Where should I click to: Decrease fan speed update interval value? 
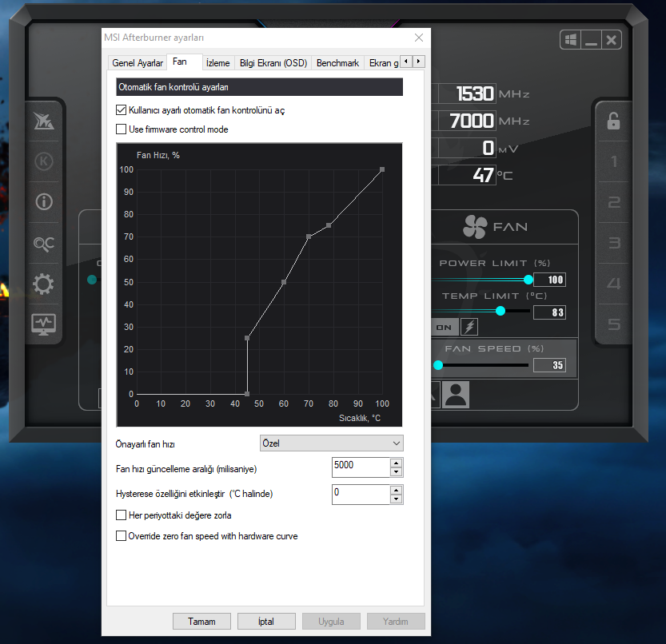[x=396, y=471]
